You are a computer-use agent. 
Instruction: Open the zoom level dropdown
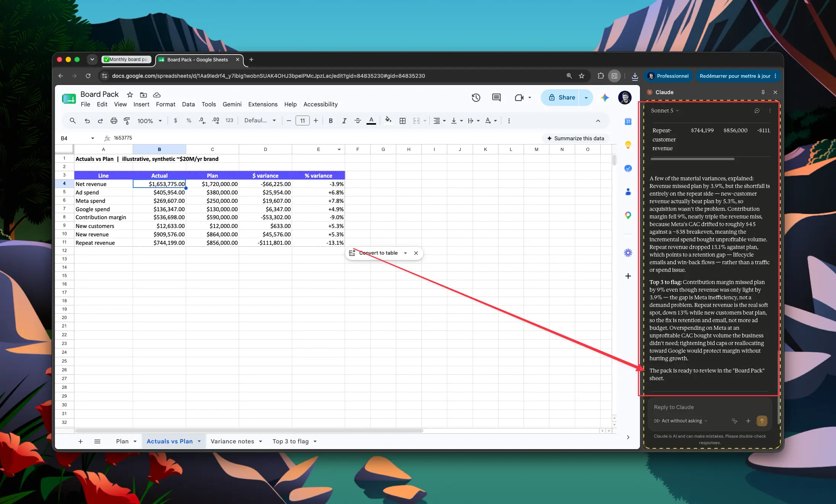[x=150, y=120]
